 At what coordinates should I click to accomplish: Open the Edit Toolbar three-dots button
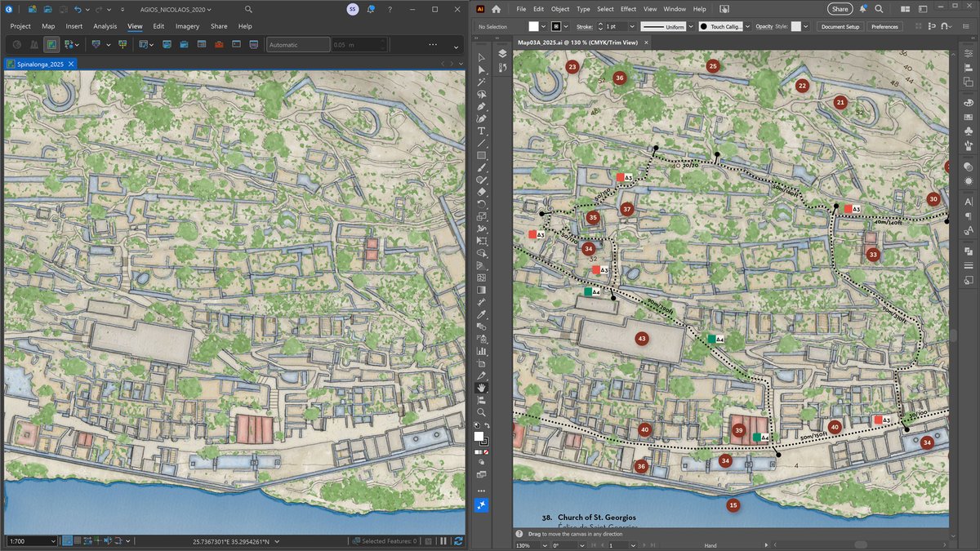[482, 491]
